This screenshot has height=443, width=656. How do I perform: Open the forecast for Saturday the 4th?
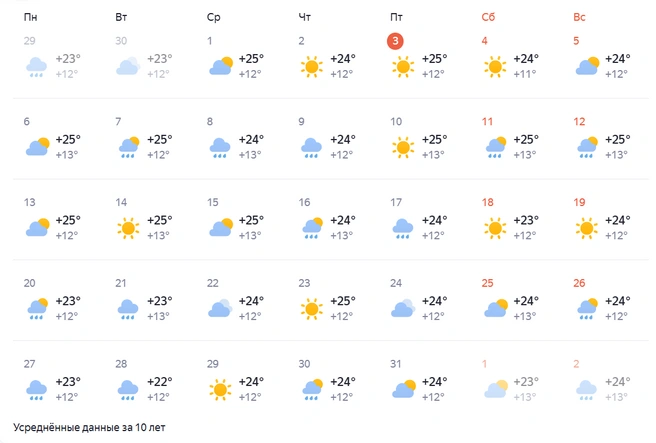point(511,59)
